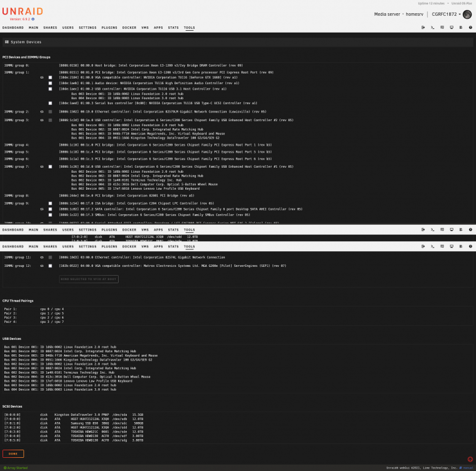This screenshot has width=476, height=471.
Task: Open Stats in the top header menu
Action: point(173,28)
